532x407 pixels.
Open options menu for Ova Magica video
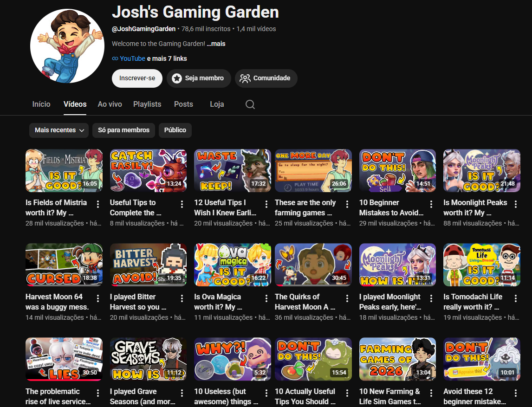pos(266,298)
